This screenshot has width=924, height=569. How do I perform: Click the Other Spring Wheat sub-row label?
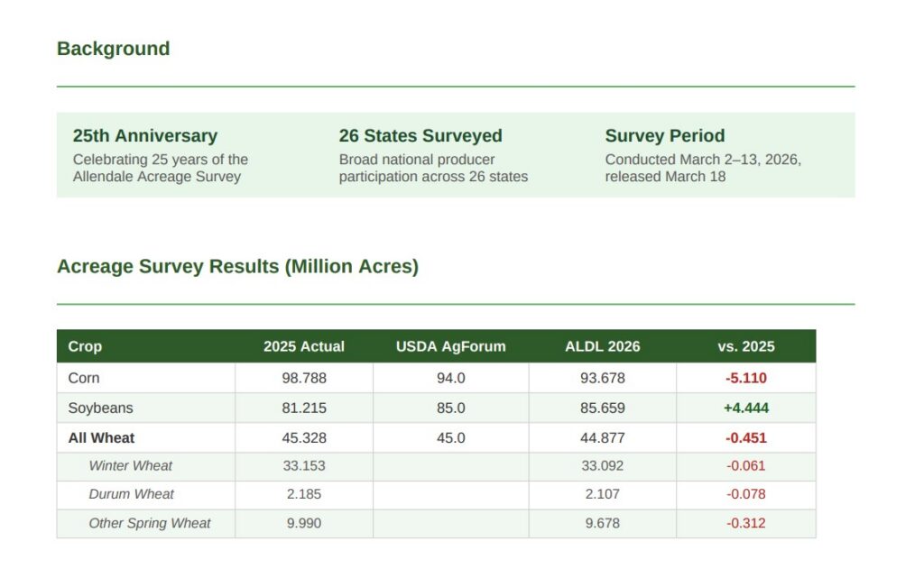[149, 523]
